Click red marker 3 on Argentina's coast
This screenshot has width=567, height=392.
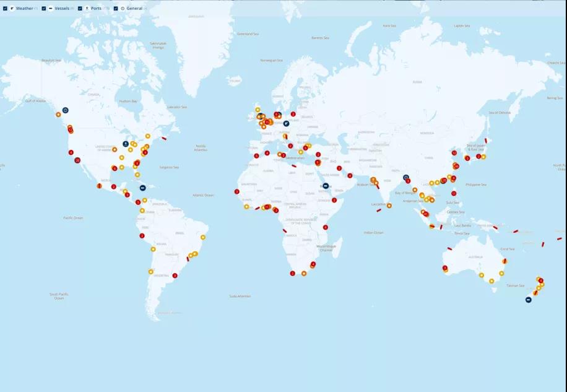click(x=175, y=276)
